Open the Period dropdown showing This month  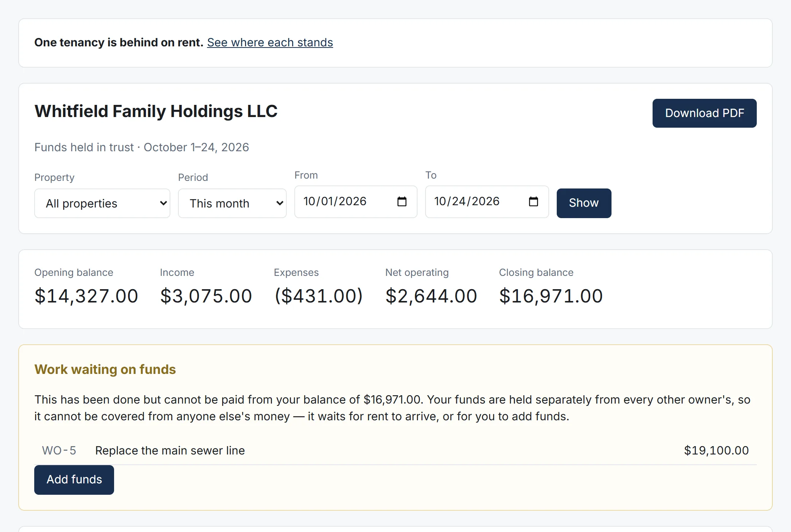(x=232, y=203)
